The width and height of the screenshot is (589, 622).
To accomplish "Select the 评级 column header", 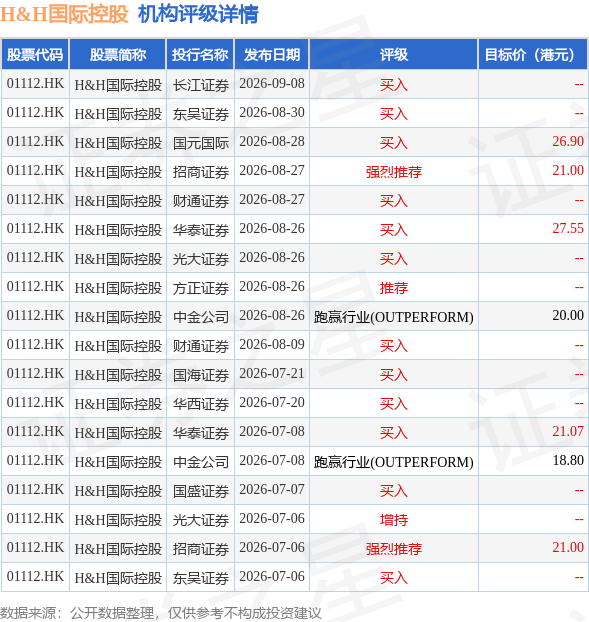I will pos(393,54).
